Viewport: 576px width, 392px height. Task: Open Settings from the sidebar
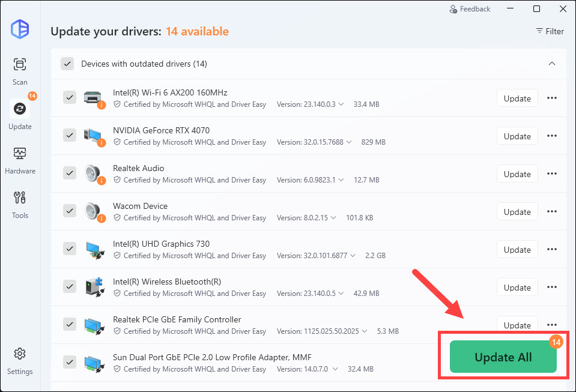(x=20, y=361)
